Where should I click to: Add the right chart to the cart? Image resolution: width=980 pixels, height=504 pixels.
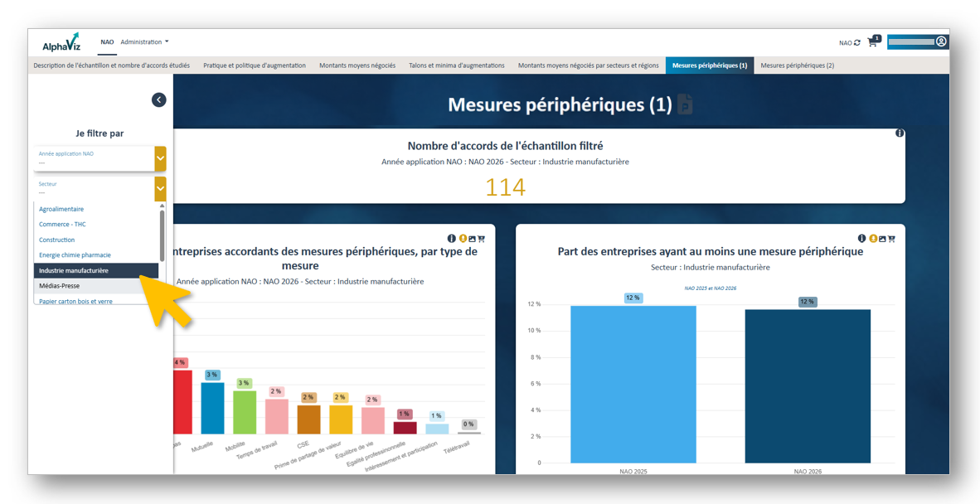coord(892,239)
